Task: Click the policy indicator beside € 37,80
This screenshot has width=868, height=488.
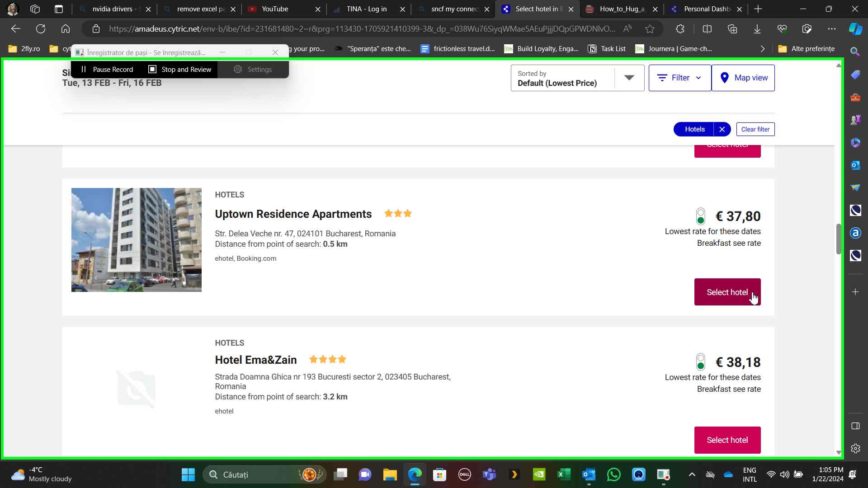Action: coord(701,216)
